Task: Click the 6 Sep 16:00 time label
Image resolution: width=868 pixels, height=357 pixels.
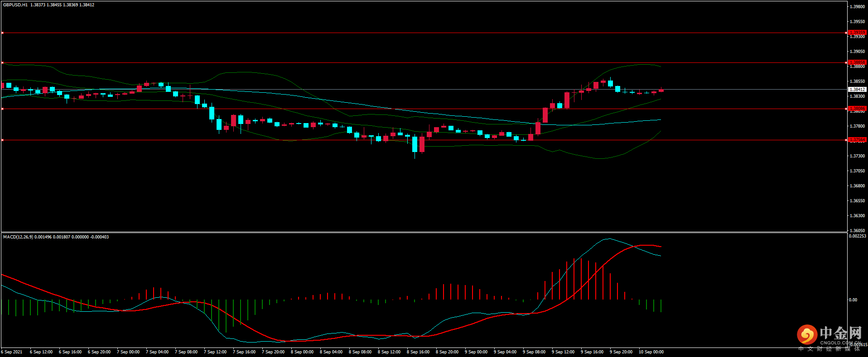Action: pos(70,352)
